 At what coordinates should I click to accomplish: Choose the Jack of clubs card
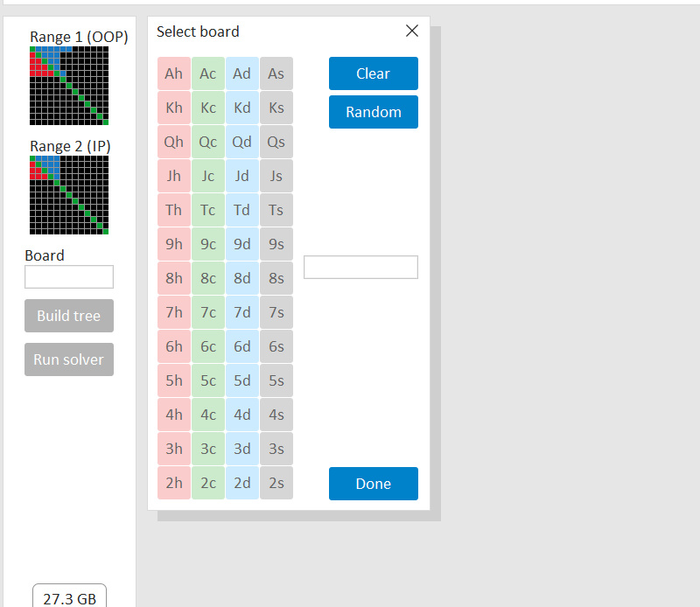click(x=208, y=176)
